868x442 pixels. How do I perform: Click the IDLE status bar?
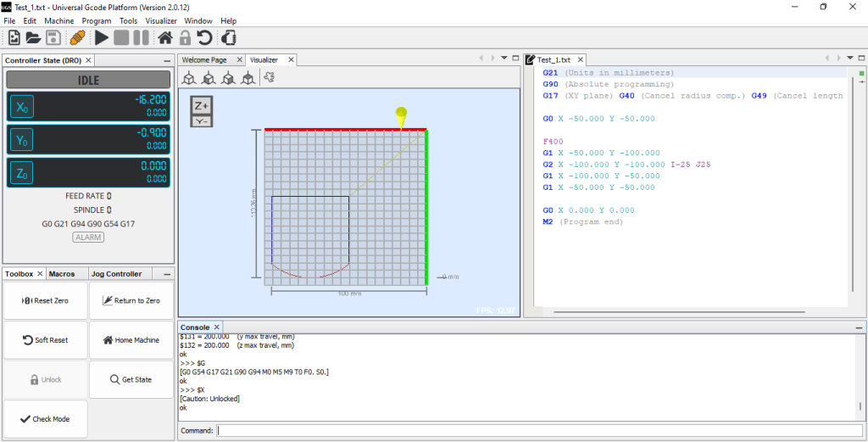pyautogui.click(x=88, y=80)
